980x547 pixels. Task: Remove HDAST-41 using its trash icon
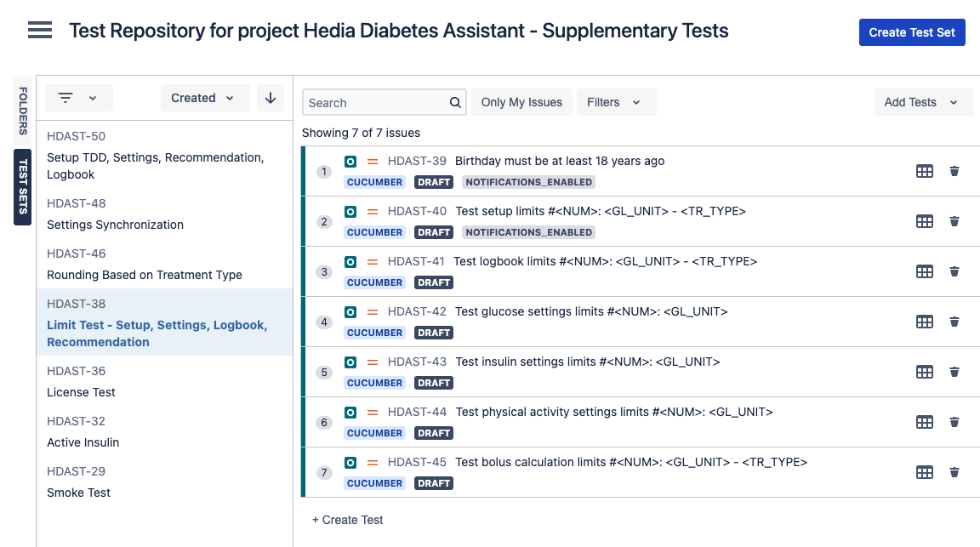(x=954, y=271)
